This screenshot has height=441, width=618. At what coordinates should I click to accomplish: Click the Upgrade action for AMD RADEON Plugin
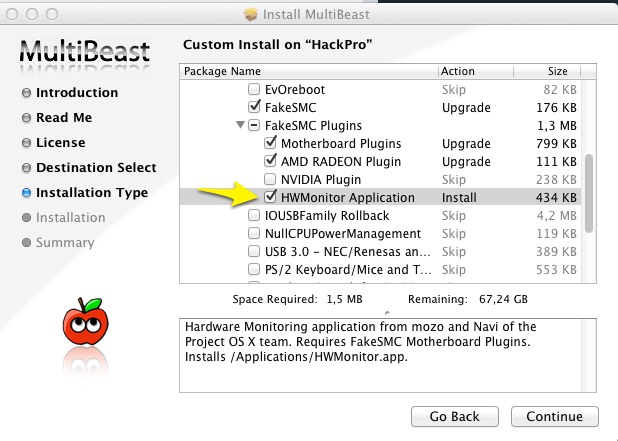(466, 162)
